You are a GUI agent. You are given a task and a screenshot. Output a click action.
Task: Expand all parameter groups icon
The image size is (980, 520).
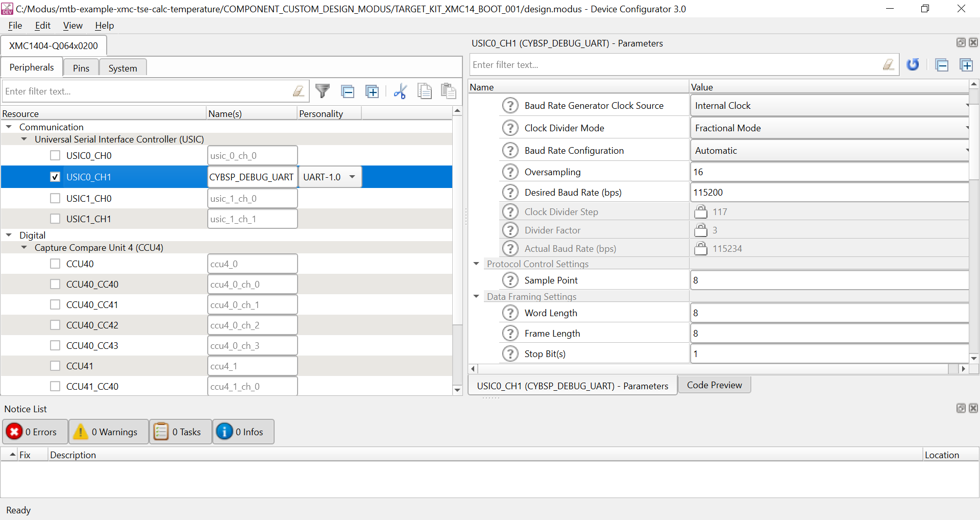point(966,65)
